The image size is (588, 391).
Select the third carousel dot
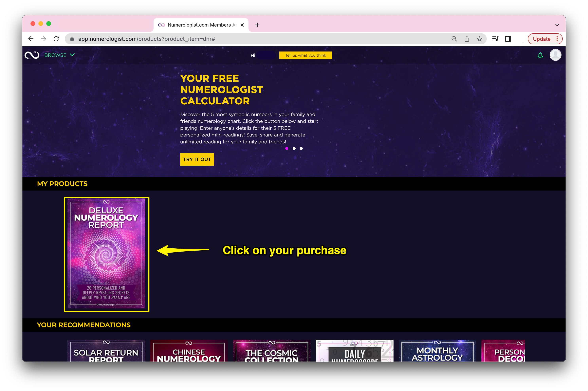(x=301, y=149)
